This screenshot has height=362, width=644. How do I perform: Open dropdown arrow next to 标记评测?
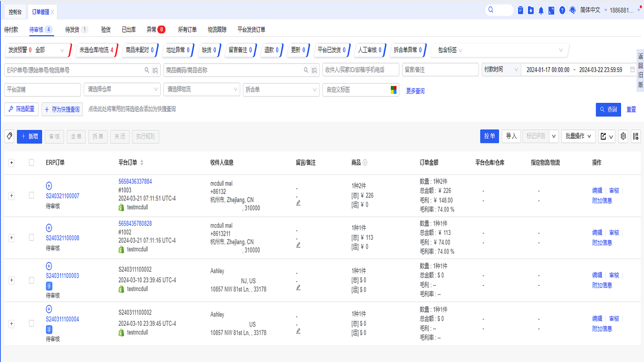click(554, 136)
